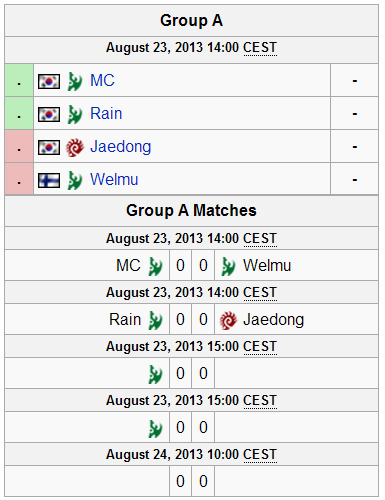The width and height of the screenshot is (385, 500).
Task: Click the Protoss race icon next to Rain
Action: click(x=75, y=114)
